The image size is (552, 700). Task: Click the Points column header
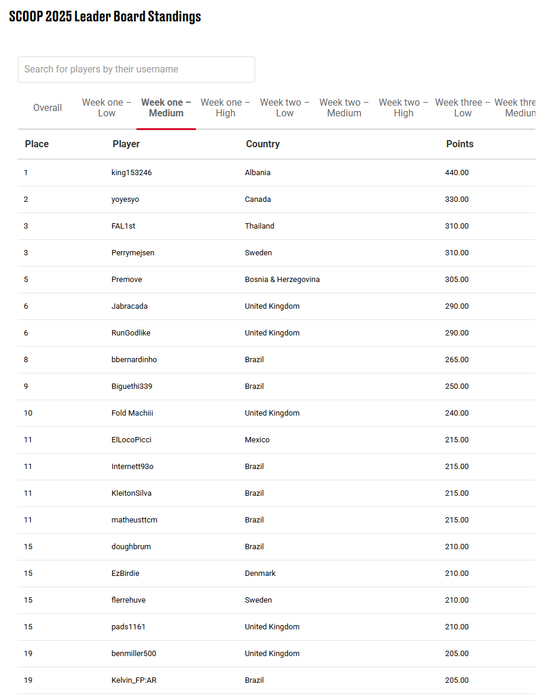(460, 144)
